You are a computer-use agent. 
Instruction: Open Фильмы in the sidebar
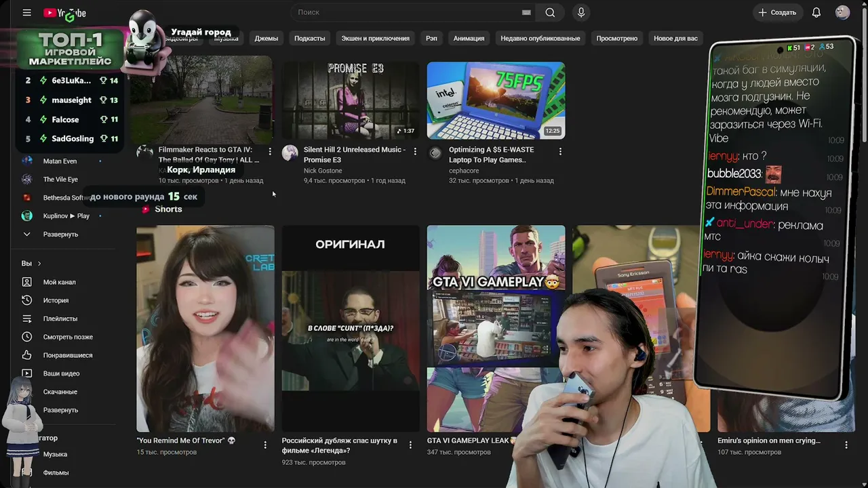pyautogui.click(x=56, y=472)
